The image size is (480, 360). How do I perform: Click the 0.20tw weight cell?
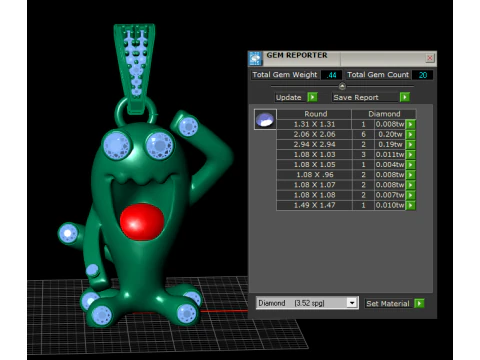click(390, 134)
